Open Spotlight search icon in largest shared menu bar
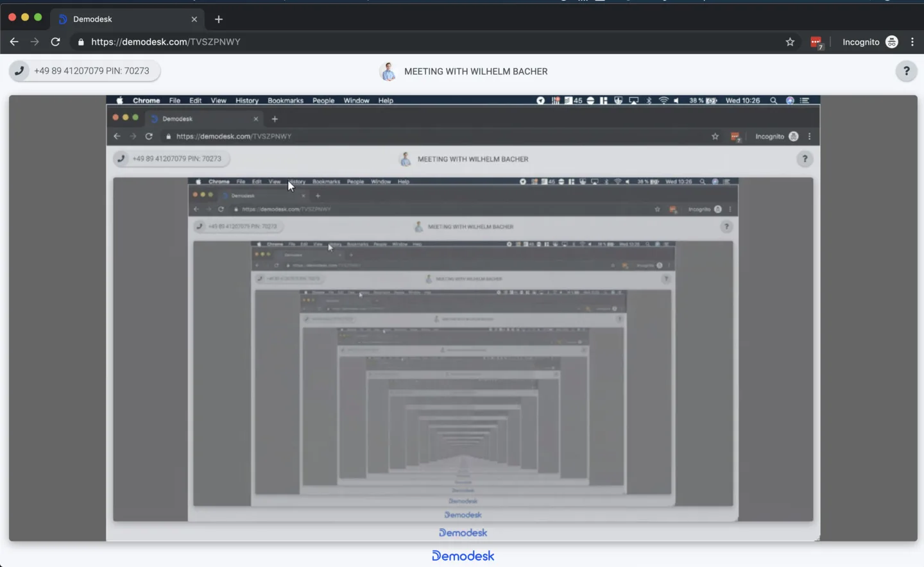The image size is (924, 567). click(x=774, y=101)
